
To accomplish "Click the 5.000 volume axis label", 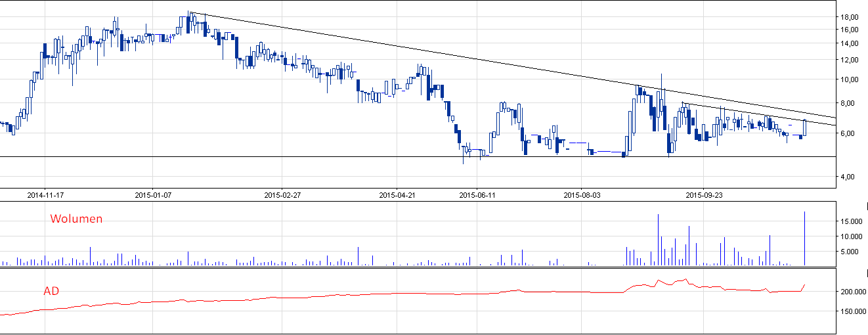I will pos(853,252).
